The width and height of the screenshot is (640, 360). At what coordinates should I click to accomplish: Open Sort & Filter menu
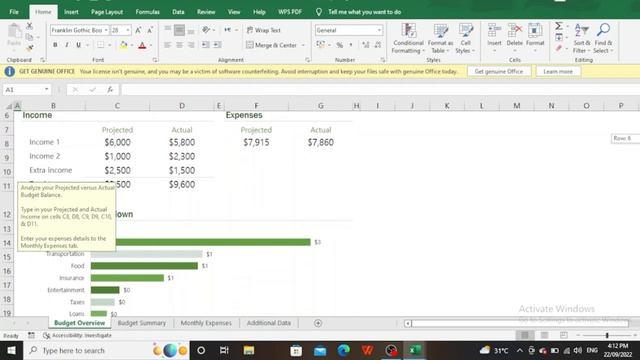click(x=582, y=39)
